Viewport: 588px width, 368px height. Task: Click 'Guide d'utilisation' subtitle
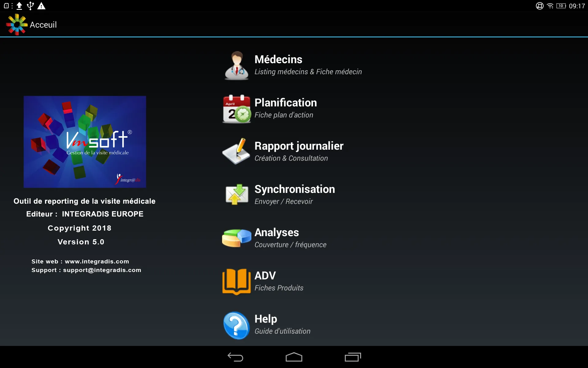coord(282,331)
